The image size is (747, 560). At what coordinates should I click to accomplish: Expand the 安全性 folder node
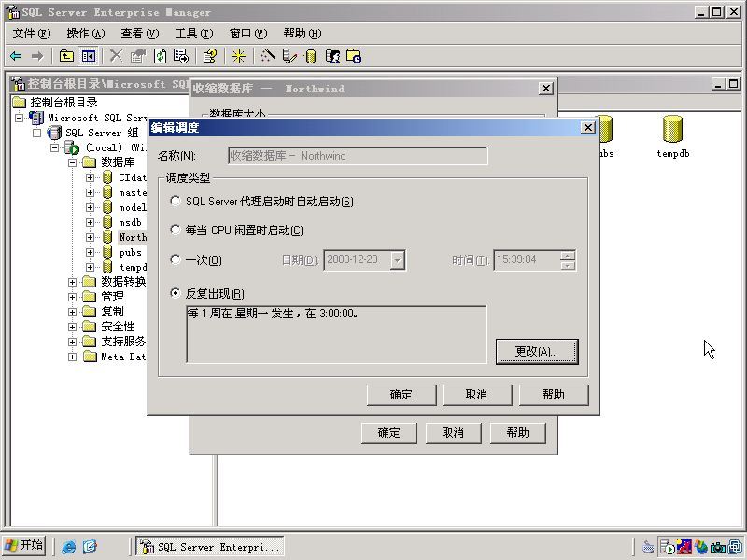pos(72,327)
